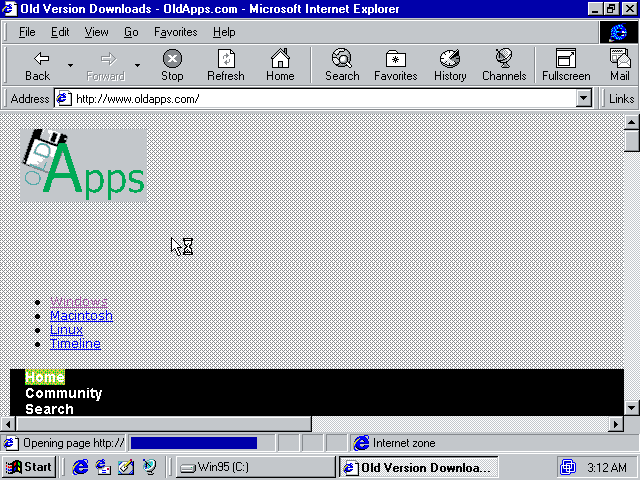Screen dimensions: 640x480
Task: Open the Channels pane
Action: coord(504,65)
